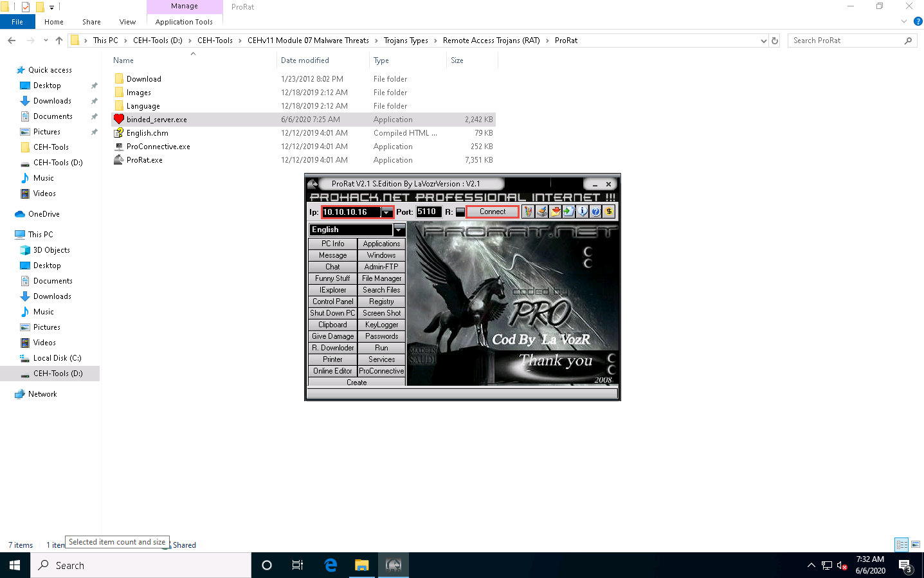The height and width of the screenshot is (578, 924).
Task: Open the recent locations dropdown arrow
Action: coord(46,41)
